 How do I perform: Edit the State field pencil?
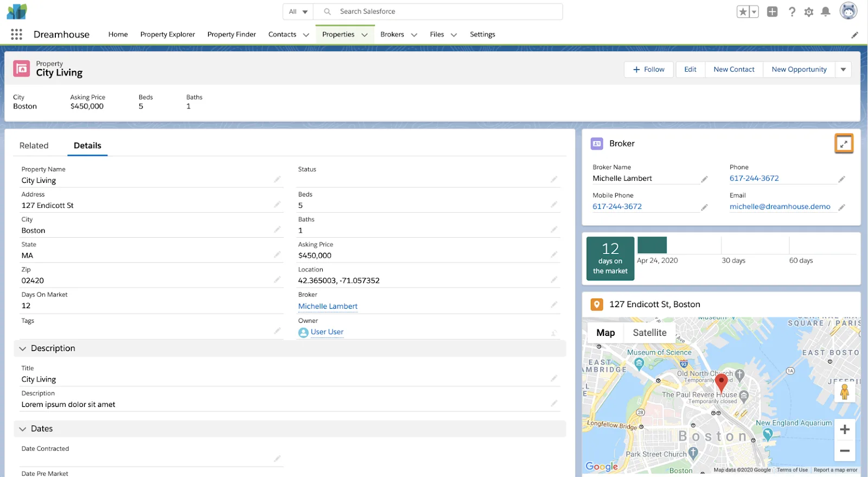[x=277, y=255]
